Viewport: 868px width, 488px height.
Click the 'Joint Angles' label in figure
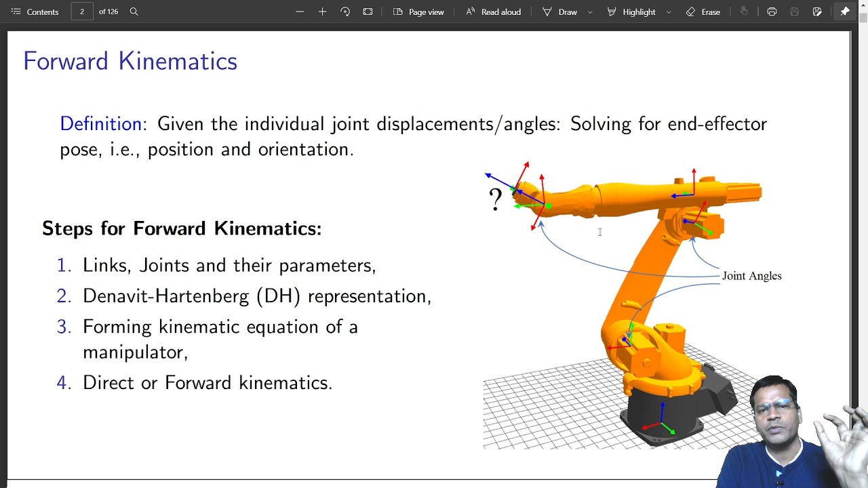(x=751, y=276)
